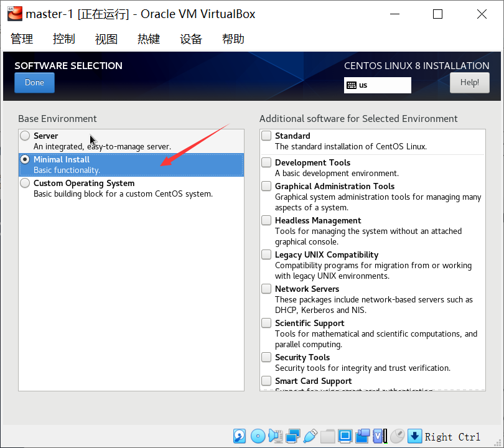Click the video recording status icon
The width and height of the screenshot is (504, 448).
363,436
